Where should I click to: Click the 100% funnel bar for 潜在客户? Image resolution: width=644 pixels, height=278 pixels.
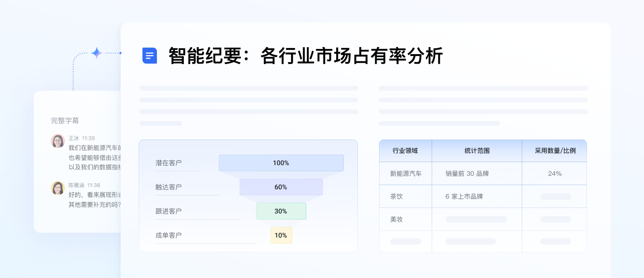coord(281,163)
